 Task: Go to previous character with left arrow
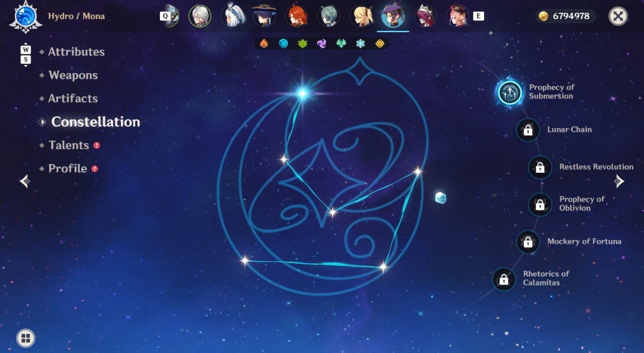pos(24,181)
